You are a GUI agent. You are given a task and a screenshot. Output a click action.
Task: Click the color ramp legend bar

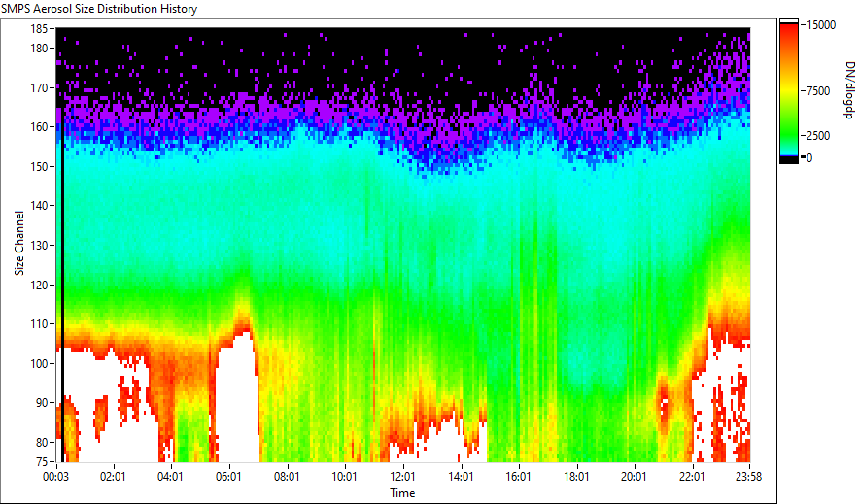tap(789, 91)
